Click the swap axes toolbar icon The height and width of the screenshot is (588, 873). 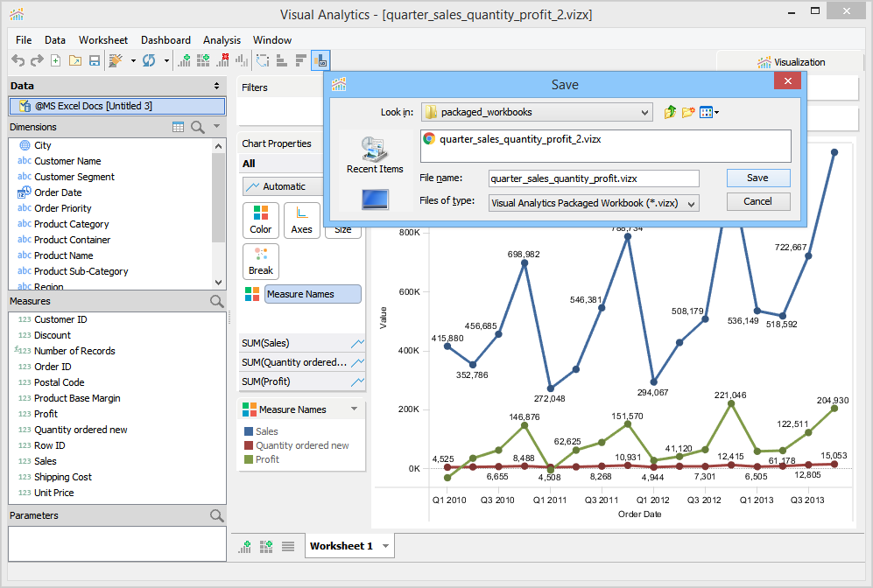coord(262,60)
